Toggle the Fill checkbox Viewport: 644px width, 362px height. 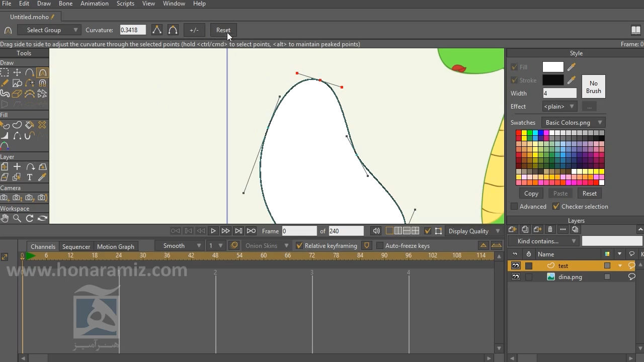514,67
